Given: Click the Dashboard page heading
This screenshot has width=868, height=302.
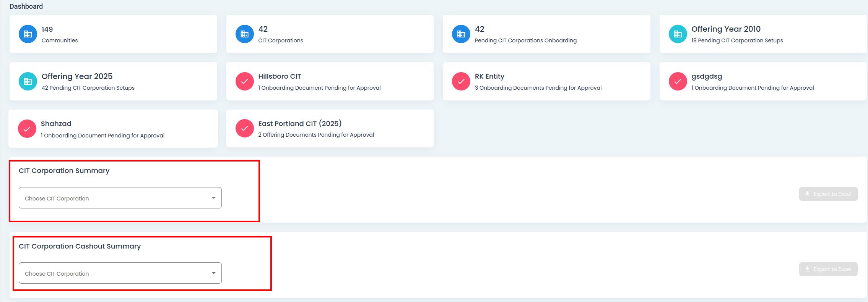Looking at the screenshot, I should tap(26, 6).
